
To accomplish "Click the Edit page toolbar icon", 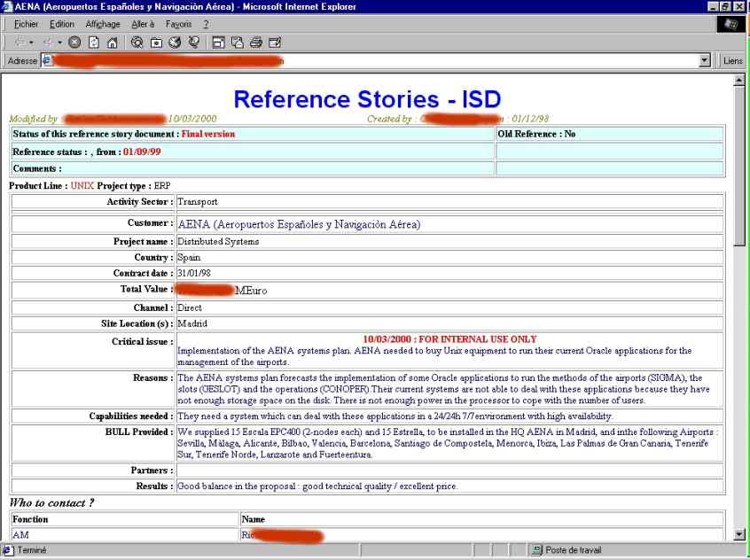I will click(x=275, y=43).
